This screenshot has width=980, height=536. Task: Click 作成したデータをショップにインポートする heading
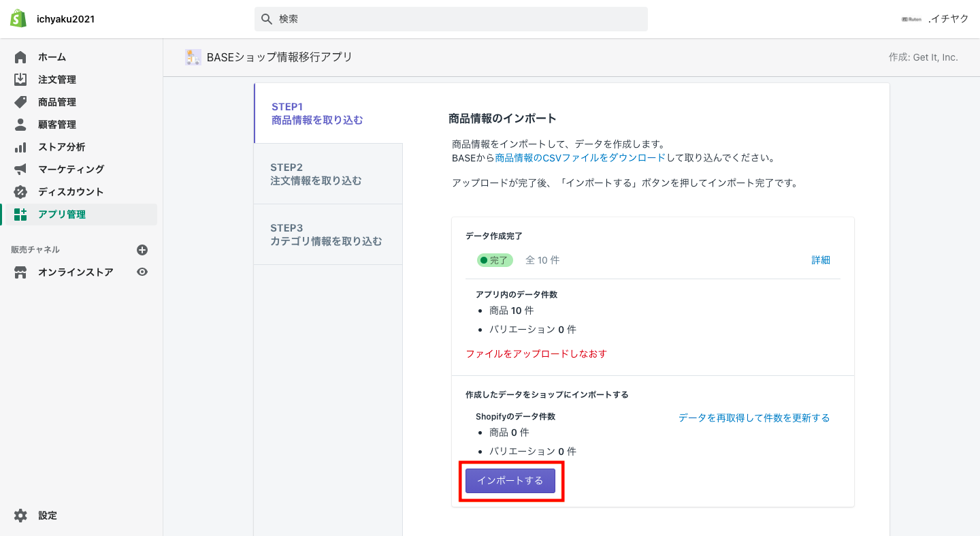click(547, 395)
